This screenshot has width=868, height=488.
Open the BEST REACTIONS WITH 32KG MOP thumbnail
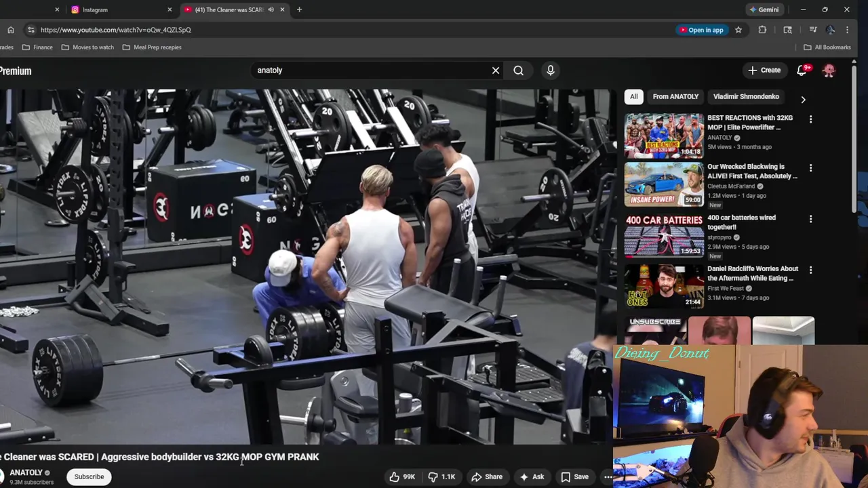click(664, 136)
